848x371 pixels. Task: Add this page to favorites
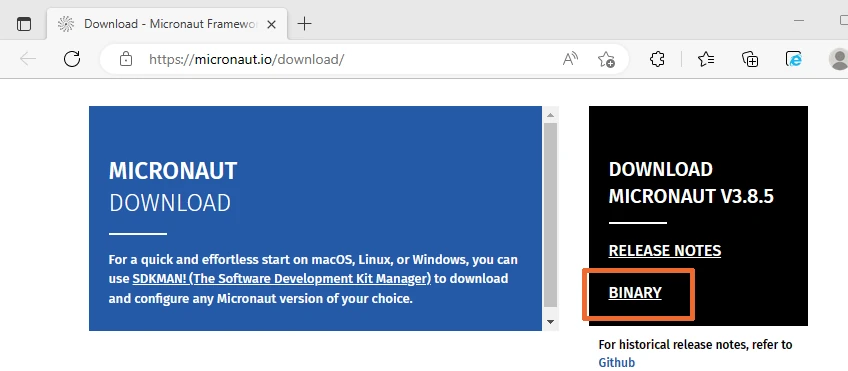[x=606, y=59]
